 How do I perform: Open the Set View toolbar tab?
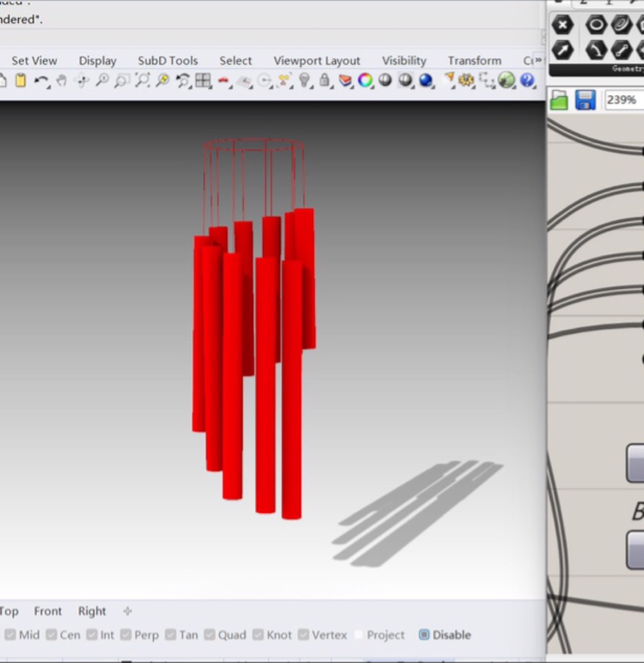click(34, 61)
